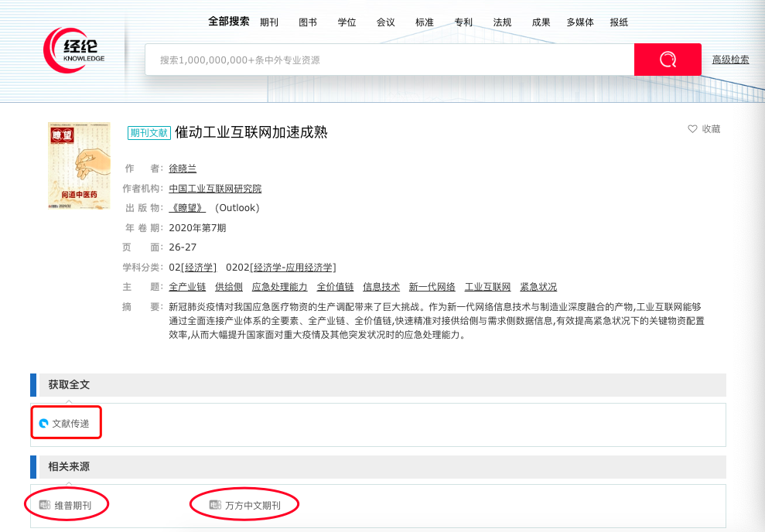Open the 《瞭望》 publication link
Screen dimensions: 765x532
187,208
